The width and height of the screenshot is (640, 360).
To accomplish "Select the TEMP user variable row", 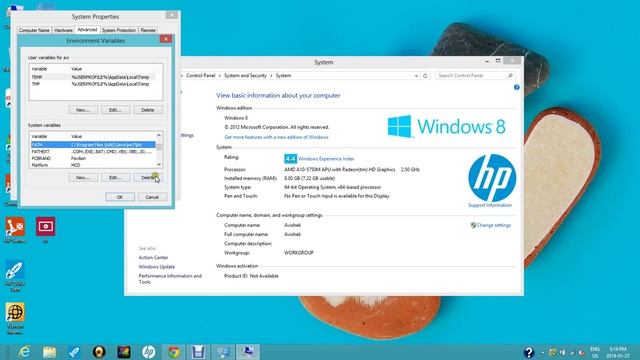I will click(93, 77).
